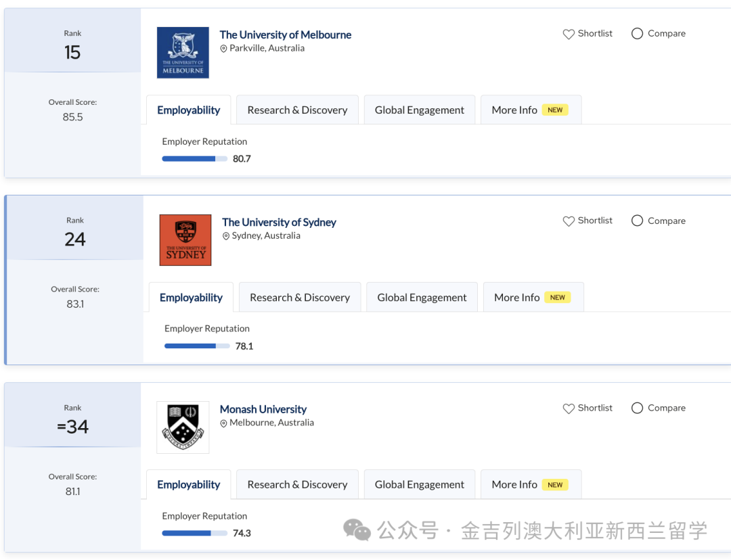The height and width of the screenshot is (560, 731).
Task: Open Research & Discovery tab for Melbourne
Action: tap(297, 110)
